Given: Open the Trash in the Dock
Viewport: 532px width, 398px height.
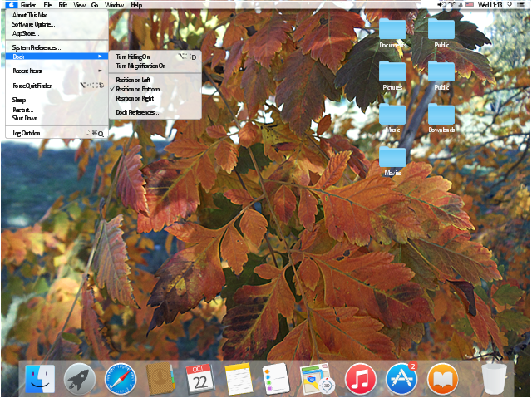Looking at the screenshot, I should click(494, 379).
